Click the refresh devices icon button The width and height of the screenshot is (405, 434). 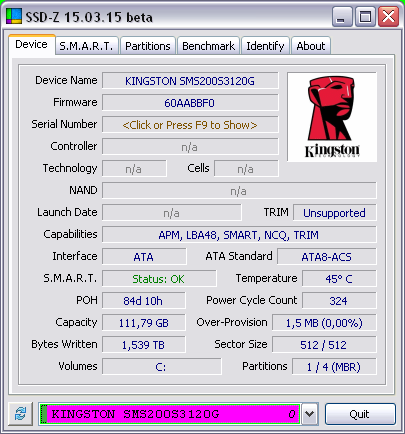click(x=20, y=414)
